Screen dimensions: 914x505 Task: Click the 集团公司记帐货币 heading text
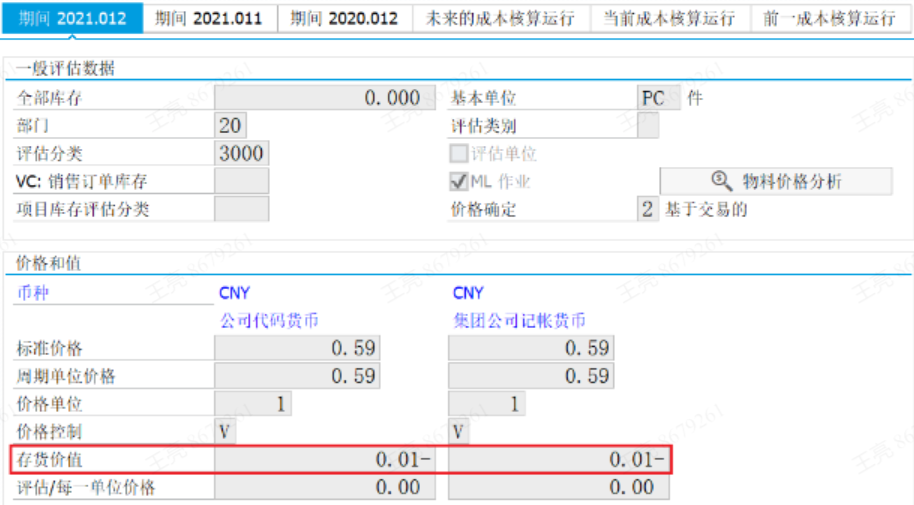click(519, 320)
